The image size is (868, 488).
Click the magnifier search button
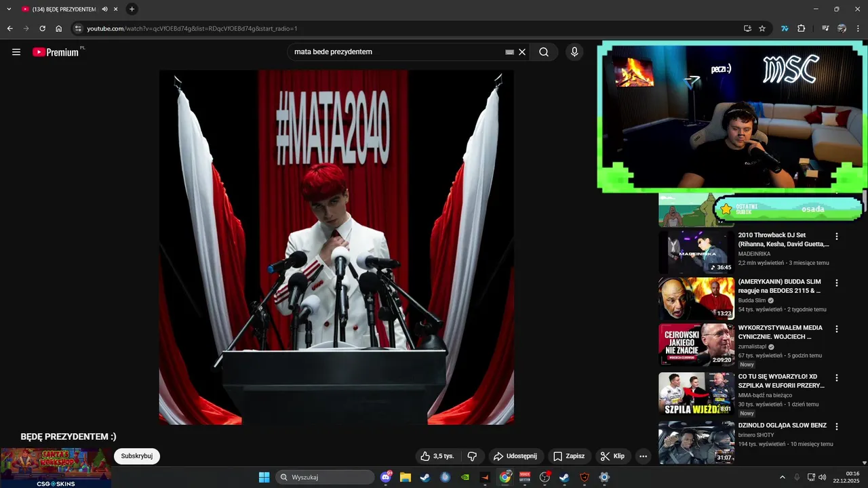coord(544,52)
